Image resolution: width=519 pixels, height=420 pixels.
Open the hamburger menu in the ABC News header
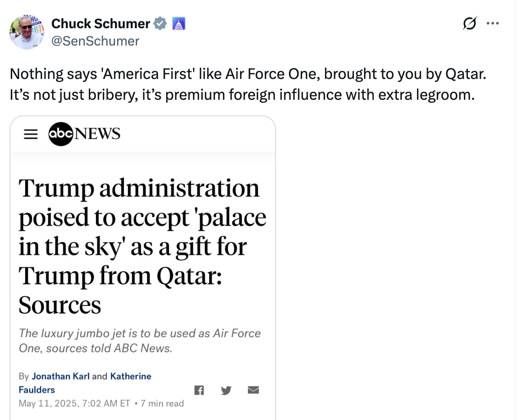[30, 134]
